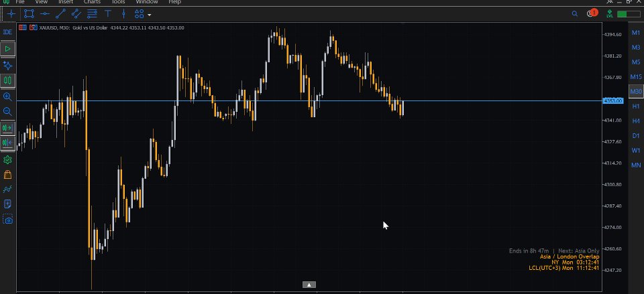Toggle Algo Trading play button
The width and height of the screenshot is (644, 294).
[7, 49]
